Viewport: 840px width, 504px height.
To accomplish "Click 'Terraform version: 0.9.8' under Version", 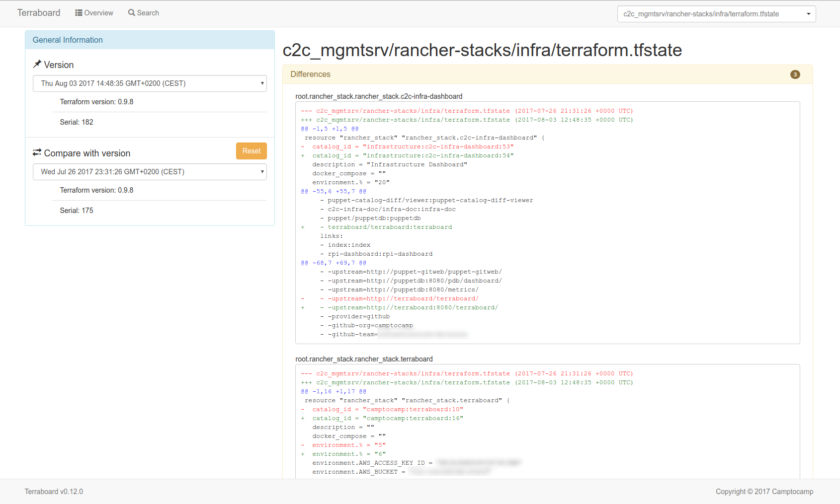I will point(96,102).
